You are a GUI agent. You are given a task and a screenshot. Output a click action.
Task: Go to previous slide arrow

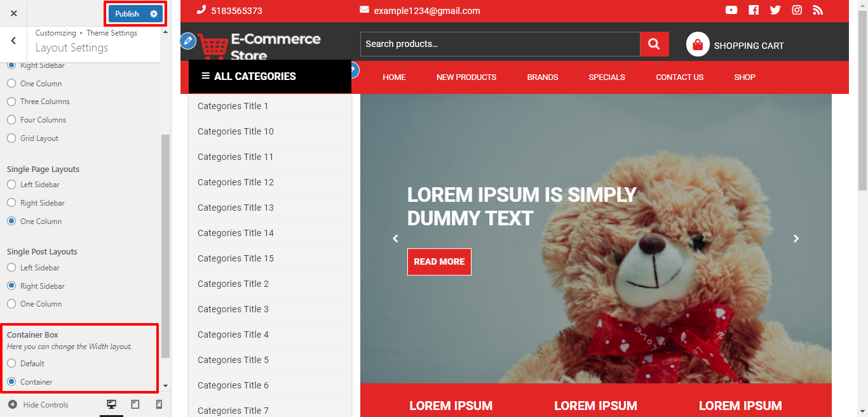coord(395,239)
